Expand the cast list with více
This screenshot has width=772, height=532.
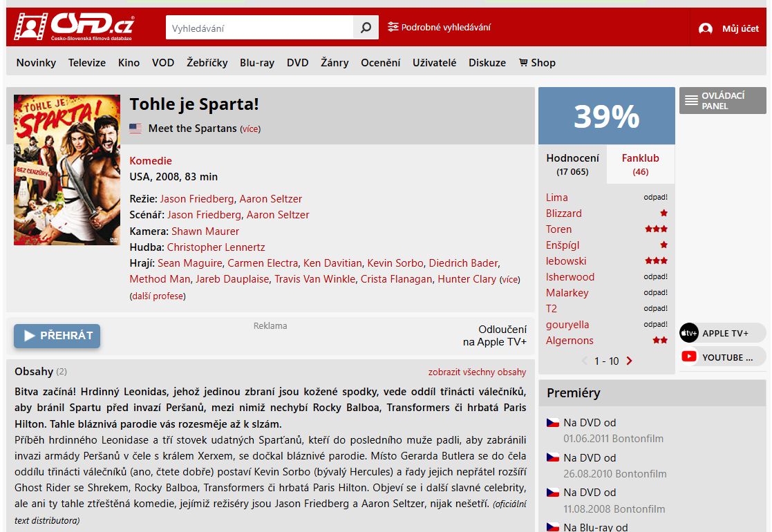pos(509,280)
